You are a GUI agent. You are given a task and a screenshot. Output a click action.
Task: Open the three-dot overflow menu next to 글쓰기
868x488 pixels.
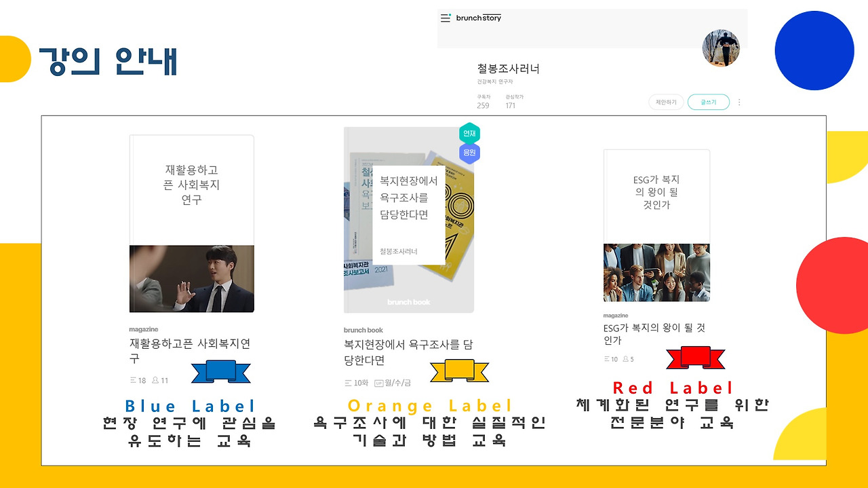point(738,102)
